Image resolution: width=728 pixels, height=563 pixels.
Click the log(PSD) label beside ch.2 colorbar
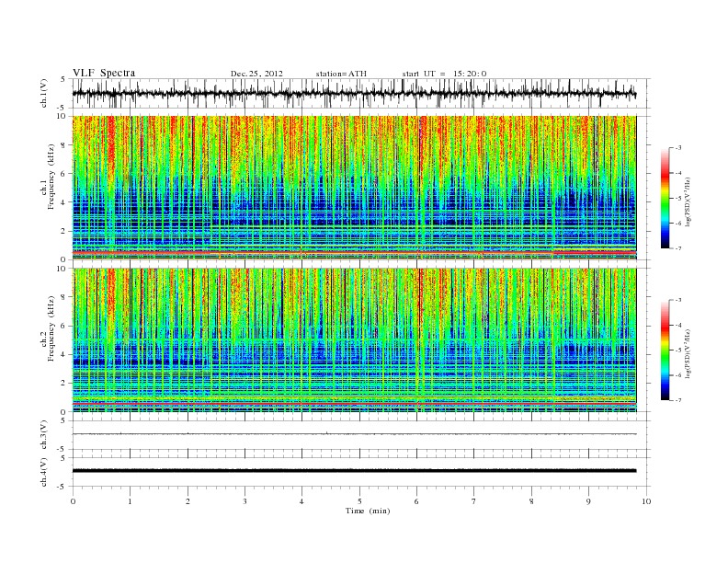click(x=688, y=353)
